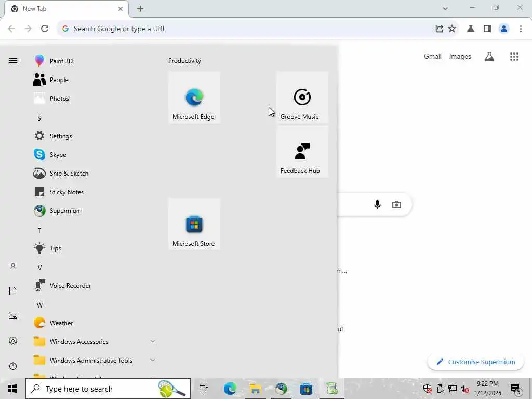Open a new browser tab

[140, 9]
